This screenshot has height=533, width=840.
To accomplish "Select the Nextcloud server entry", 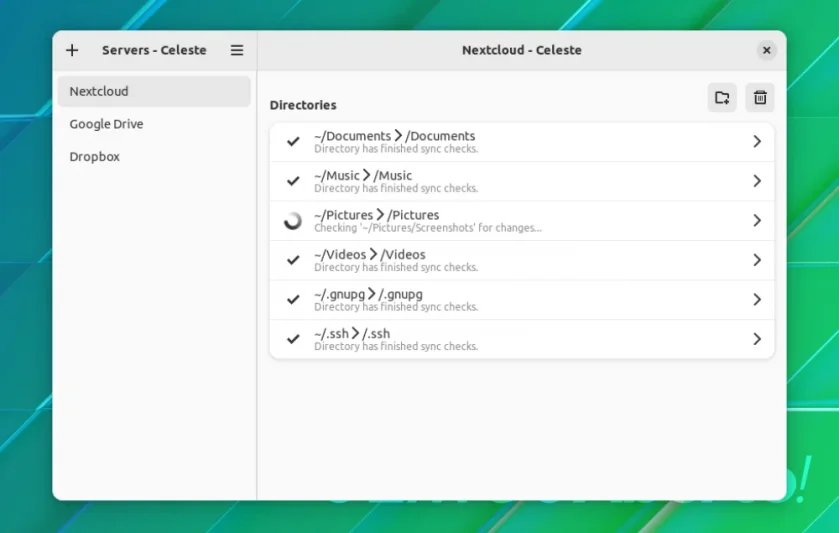I will [154, 91].
